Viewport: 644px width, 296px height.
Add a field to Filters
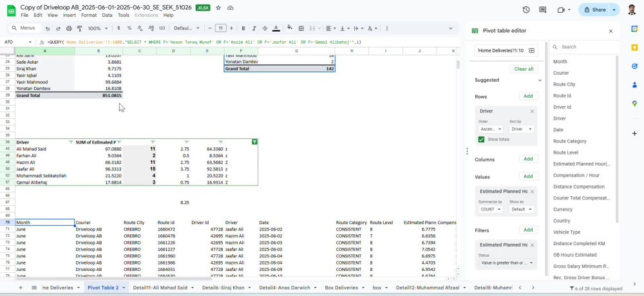528,230
